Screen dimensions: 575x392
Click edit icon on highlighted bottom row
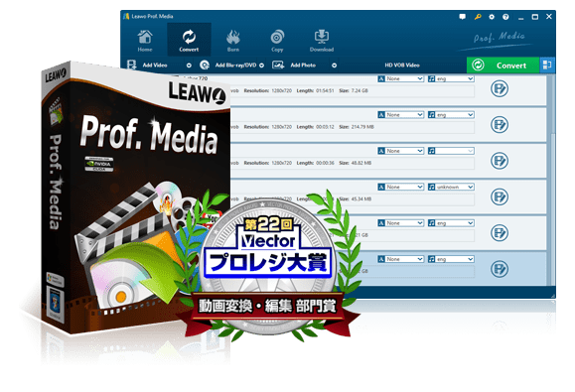500,269
